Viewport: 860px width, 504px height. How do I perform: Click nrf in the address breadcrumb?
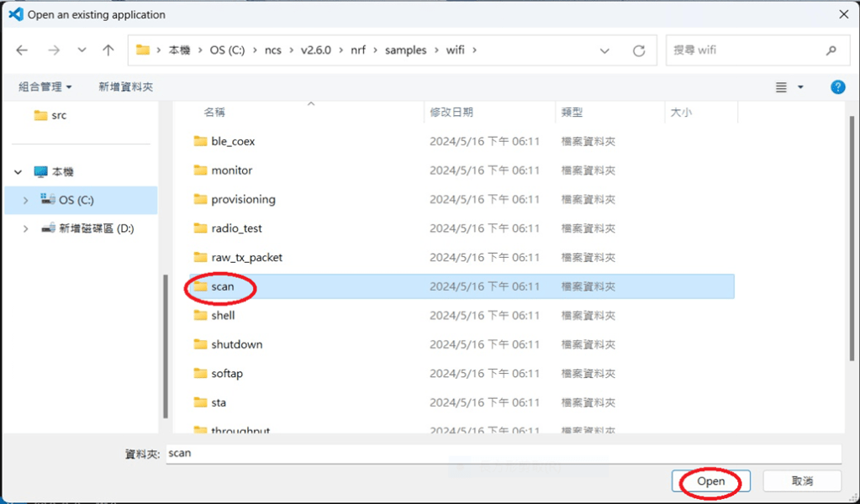[358, 50]
